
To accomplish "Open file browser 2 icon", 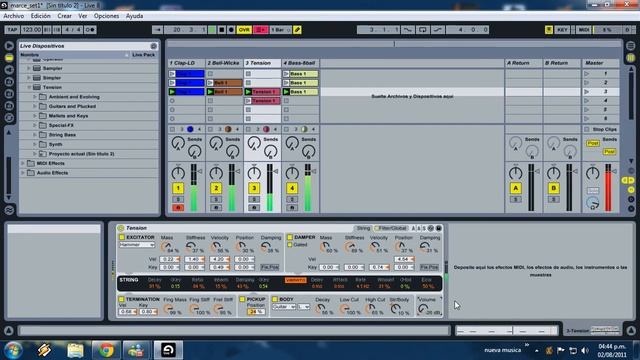I will point(9,94).
